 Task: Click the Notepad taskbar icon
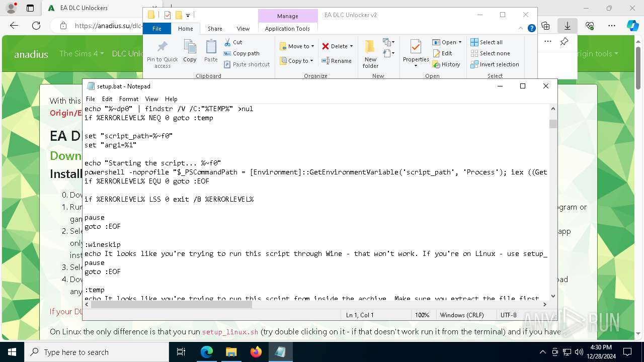point(280,352)
